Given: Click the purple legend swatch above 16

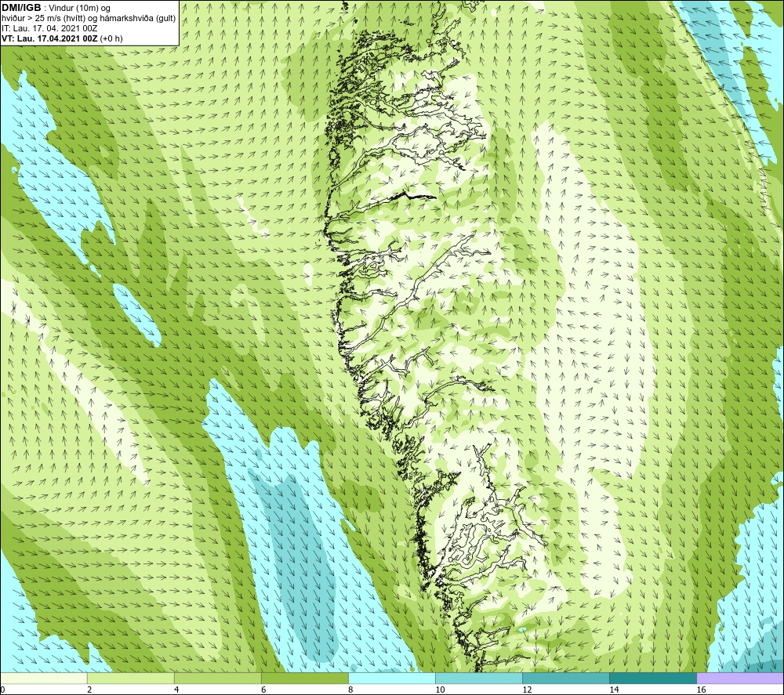Looking at the screenshot, I should pos(740,679).
